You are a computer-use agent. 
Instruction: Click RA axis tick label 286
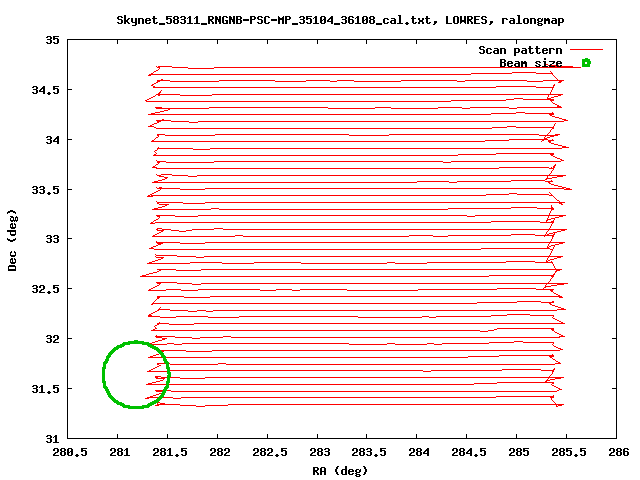pos(619,452)
